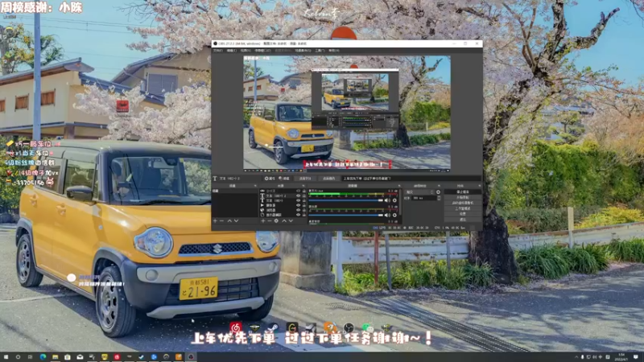Open the Mail app from the taskbar

tap(80, 357)
